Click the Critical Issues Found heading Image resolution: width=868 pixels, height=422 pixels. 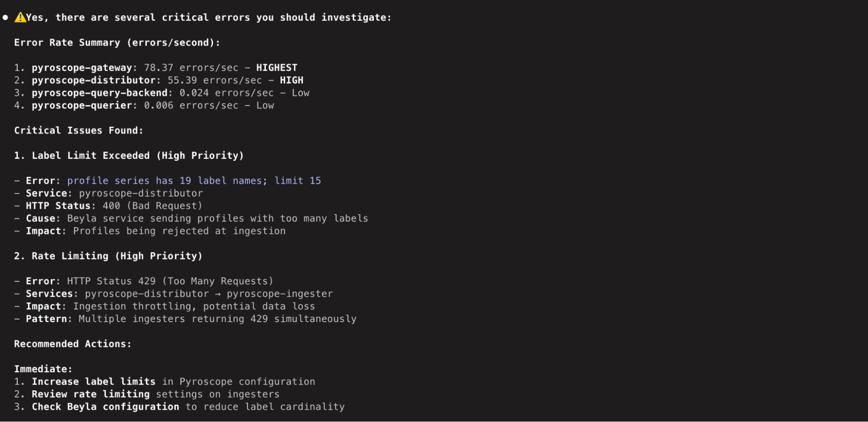[79, 131]
